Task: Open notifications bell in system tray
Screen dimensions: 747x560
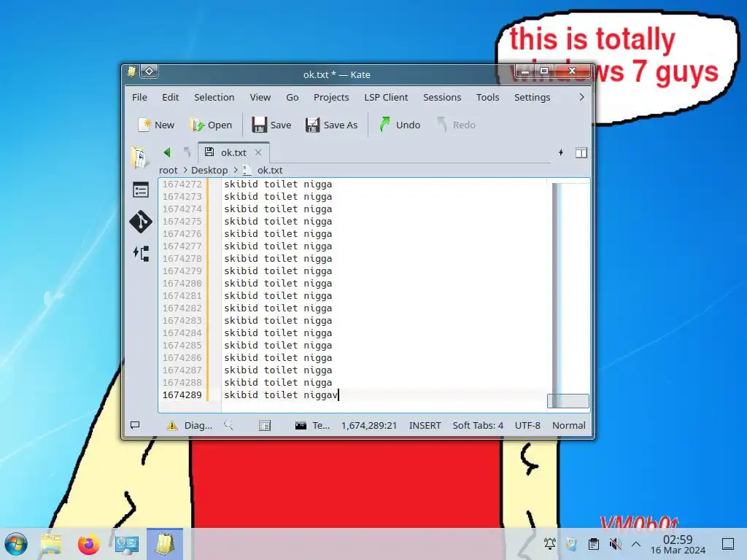Action: click(x=550, y=543)
